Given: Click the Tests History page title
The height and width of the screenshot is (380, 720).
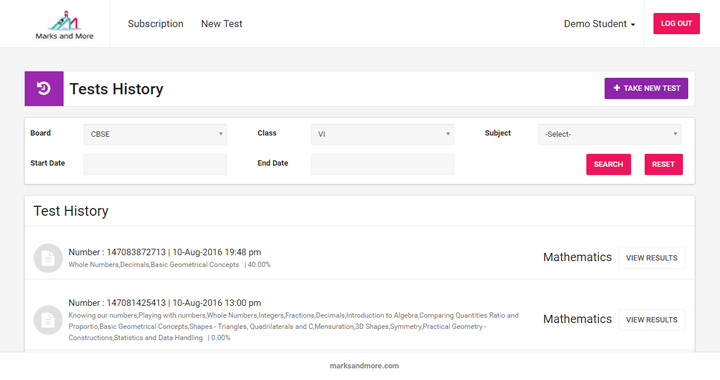Looking at the screenshot, I should 116,89.
